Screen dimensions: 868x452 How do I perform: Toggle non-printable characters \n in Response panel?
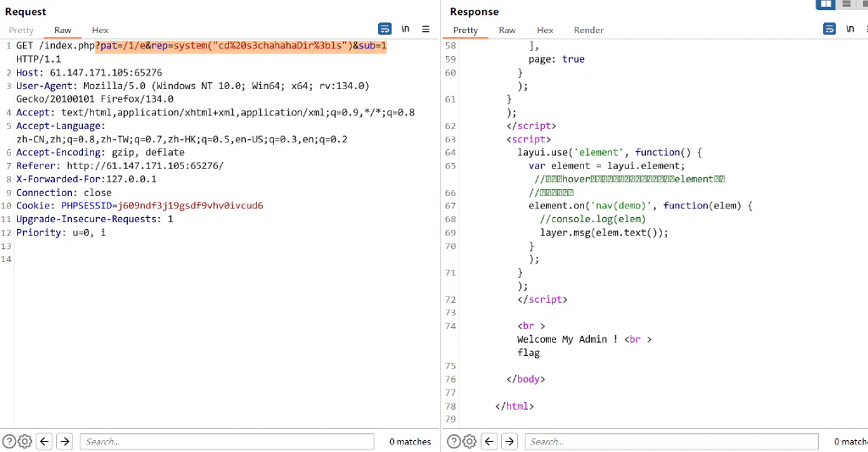[849, 29]
